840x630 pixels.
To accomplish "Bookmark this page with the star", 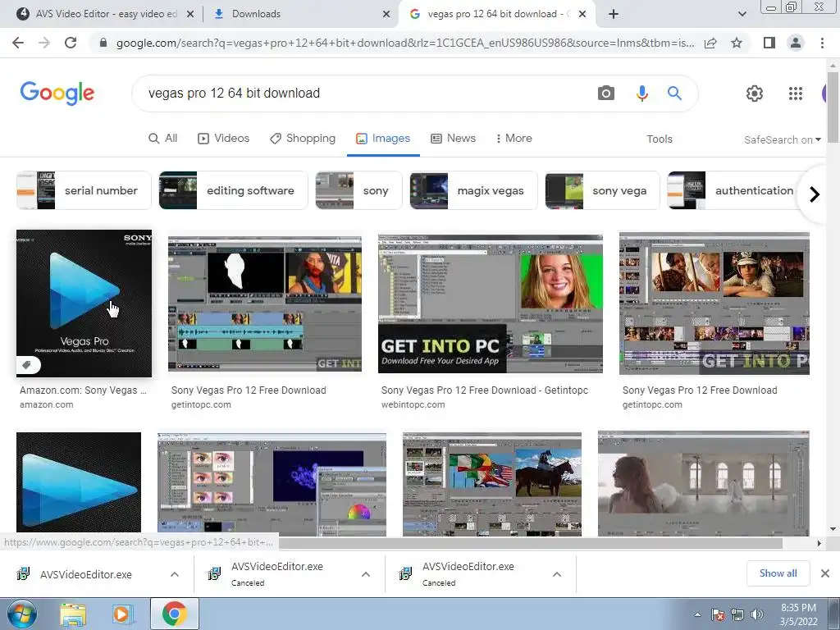I will point(737,43).
